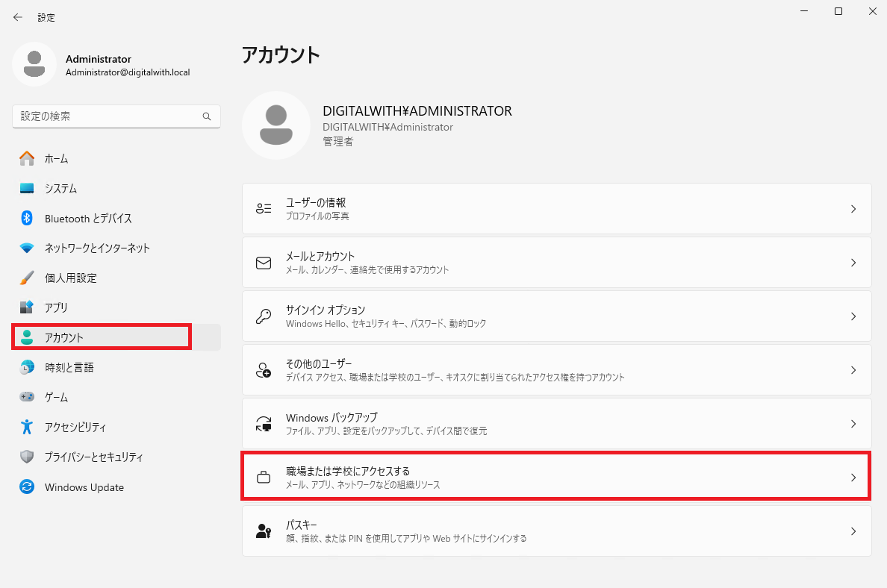The height and width of the screenshot is (588, 887).
Task: Open 時刻と言語 section
Action: pos(116,367)
